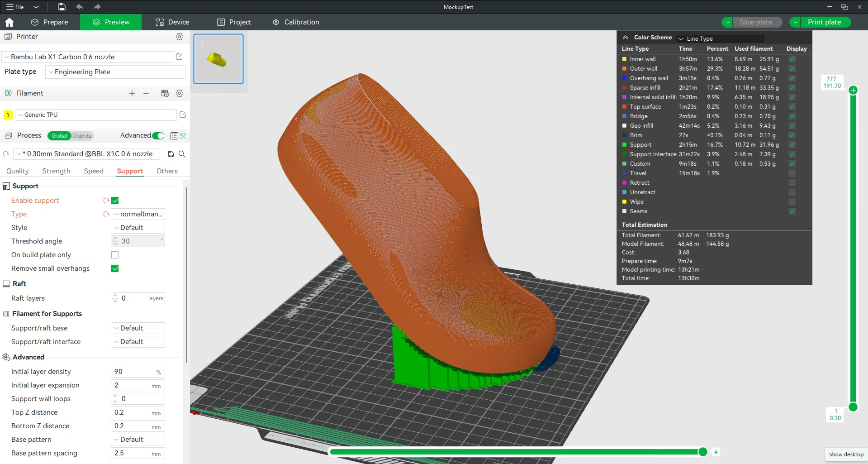The image size is (868, 464).
Task: Open printer settings gear icon
Action: [180, 37]
